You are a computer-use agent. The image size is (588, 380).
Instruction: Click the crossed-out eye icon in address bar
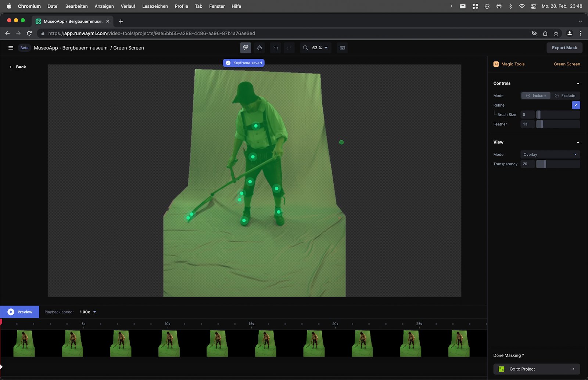[534, 33]
